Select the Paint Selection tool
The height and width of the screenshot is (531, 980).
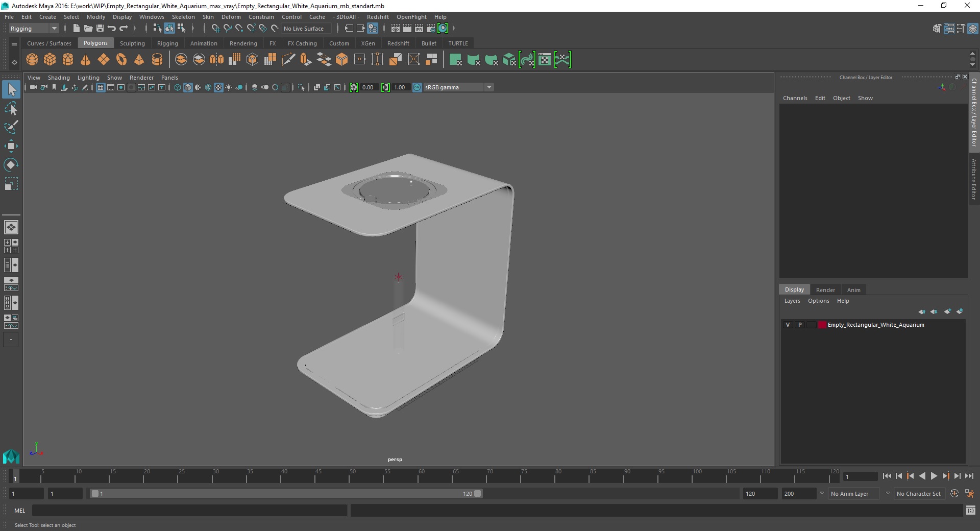click(11, 127)
